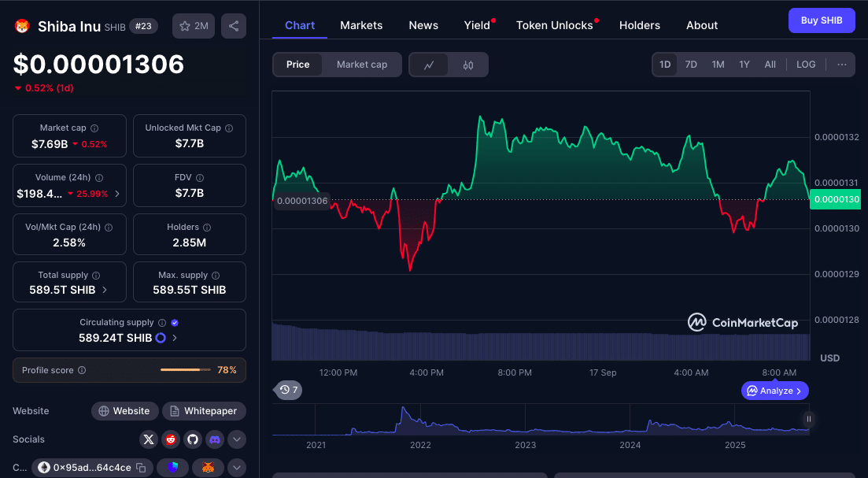Viewport: 868px width, 478px height.
Task: Expand the Volume (24h) details arrow
Action: 116,194
